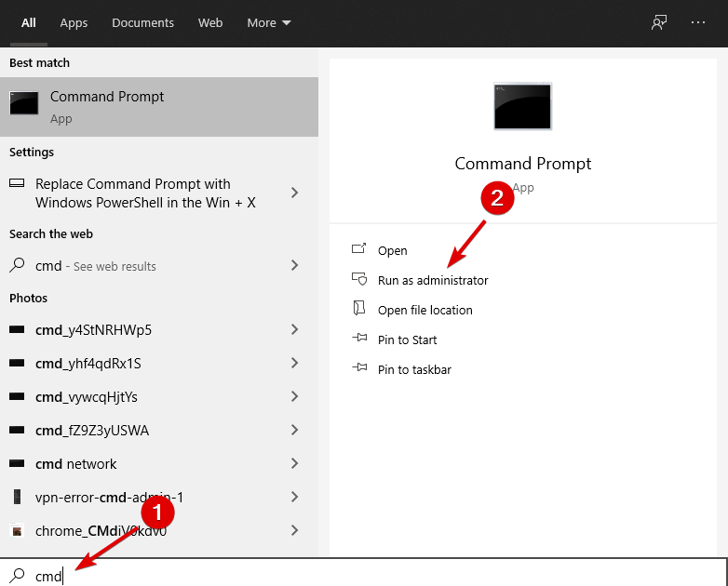Open the More filters dropdown

click(x=269, y=22)
